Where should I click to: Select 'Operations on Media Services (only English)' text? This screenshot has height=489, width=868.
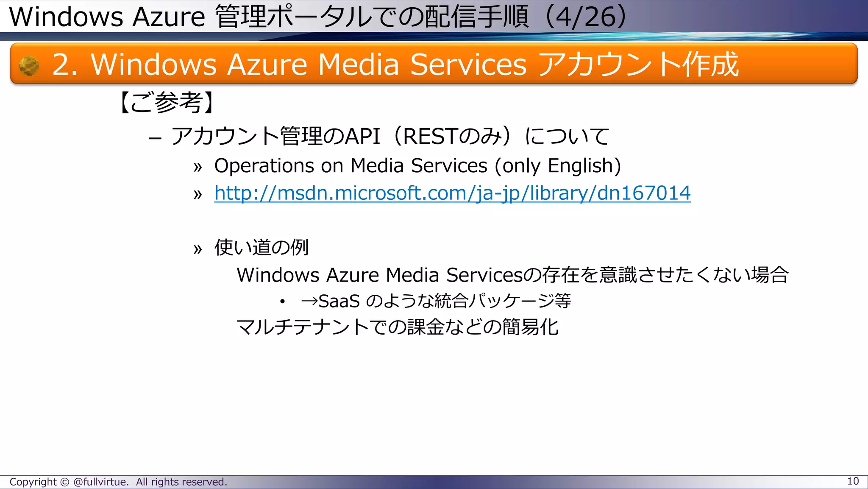417,165
